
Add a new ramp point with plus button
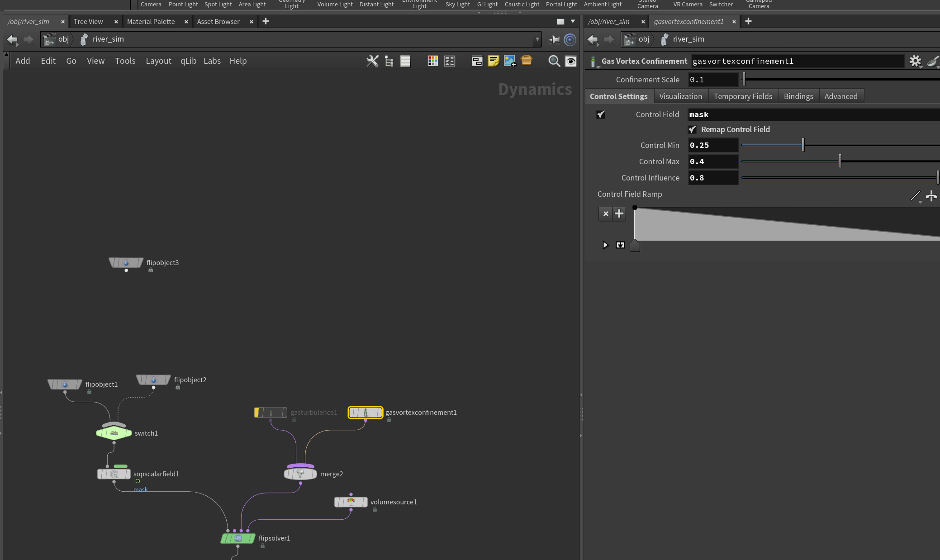619,214
